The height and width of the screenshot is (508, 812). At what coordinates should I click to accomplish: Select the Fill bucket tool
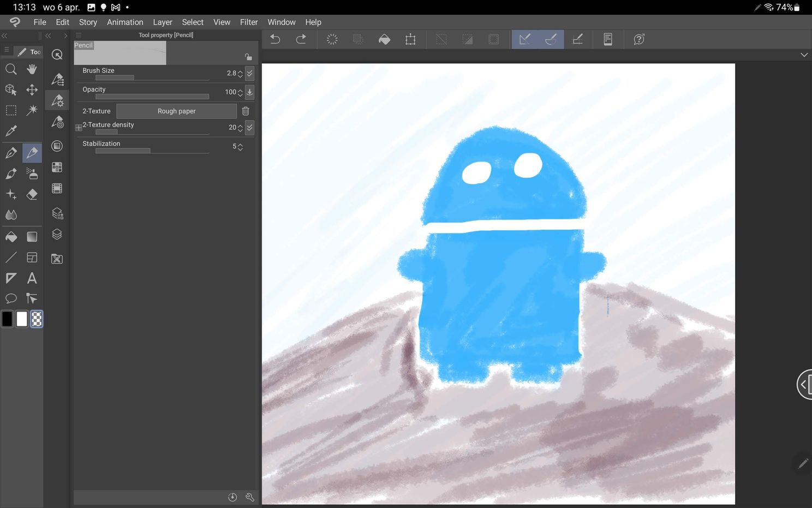tap(11, 237)
